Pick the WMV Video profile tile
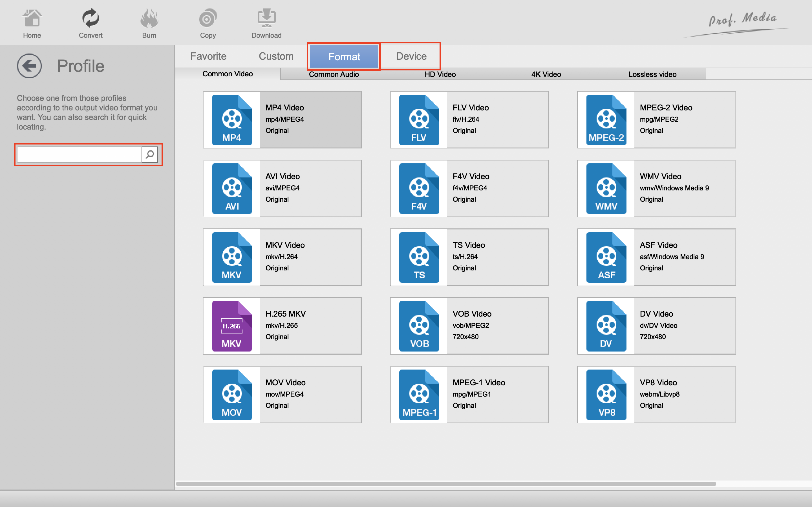 [656, 188]
